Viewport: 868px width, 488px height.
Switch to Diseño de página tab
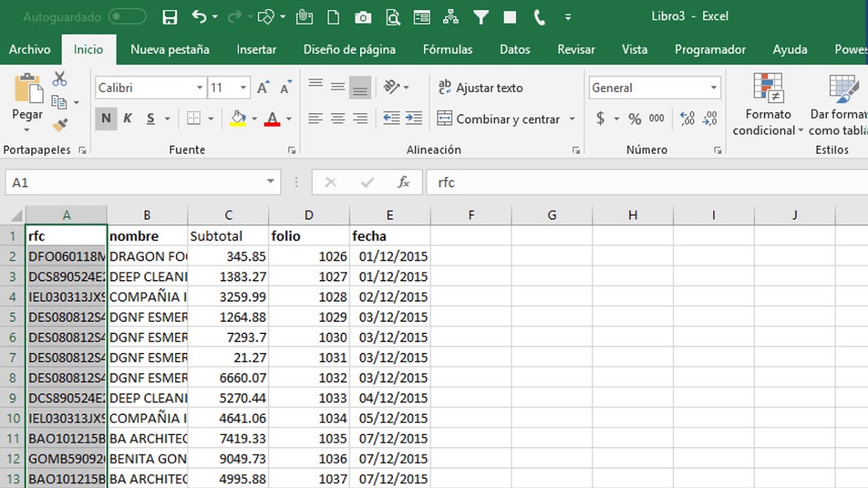[x=349, y=49]
